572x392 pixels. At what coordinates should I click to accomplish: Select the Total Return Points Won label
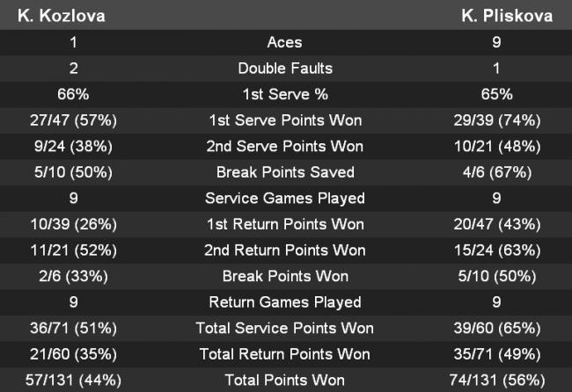[286, 354]
